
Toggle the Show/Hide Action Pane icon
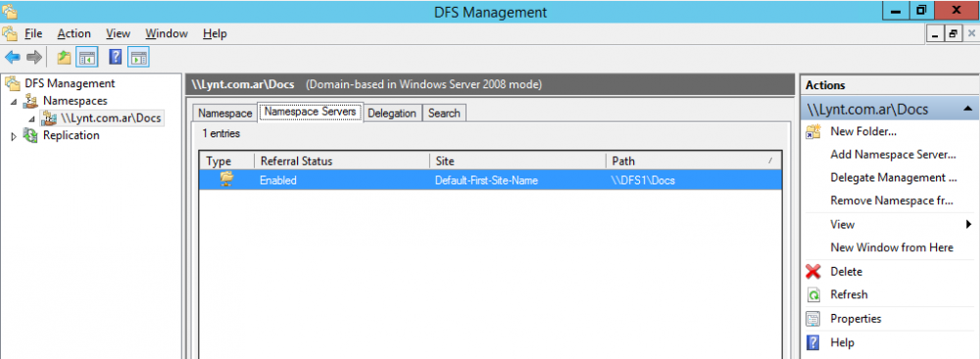138,58
